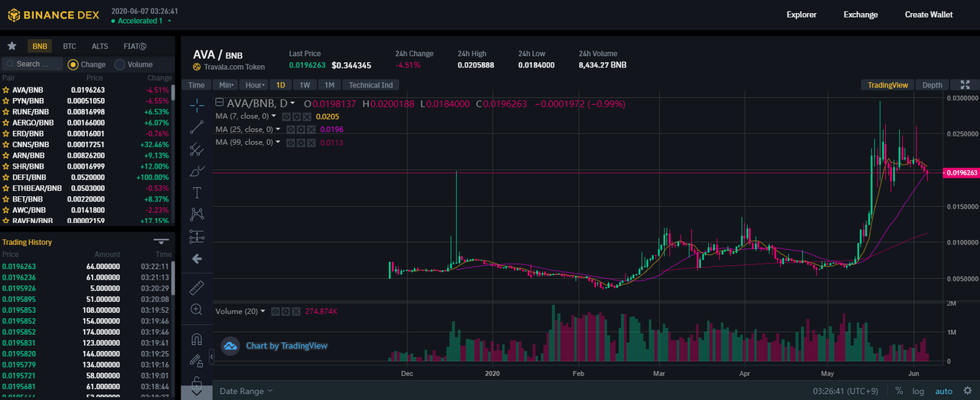
Task: Favorite the CNNS/BNB pair star
Action: coord(5,144)
